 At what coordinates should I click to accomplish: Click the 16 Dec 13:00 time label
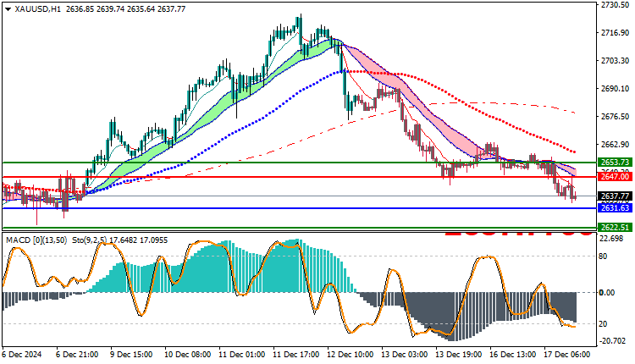(513, 355)
